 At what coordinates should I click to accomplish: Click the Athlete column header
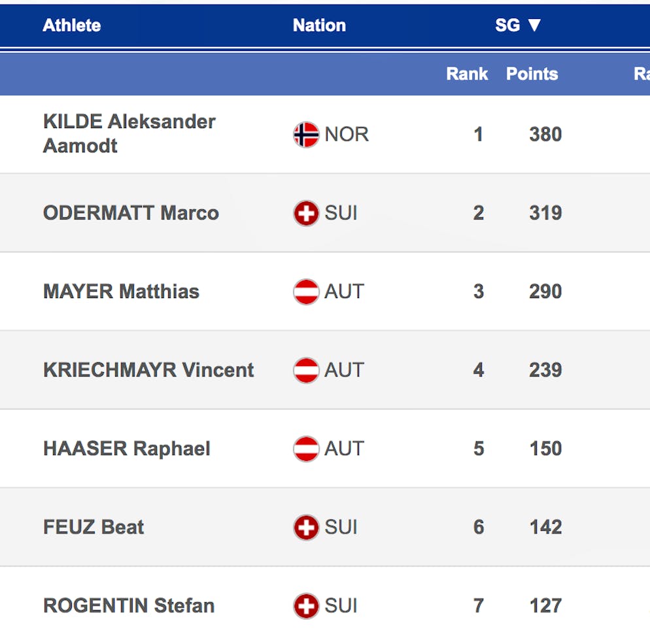click(72, 25)
